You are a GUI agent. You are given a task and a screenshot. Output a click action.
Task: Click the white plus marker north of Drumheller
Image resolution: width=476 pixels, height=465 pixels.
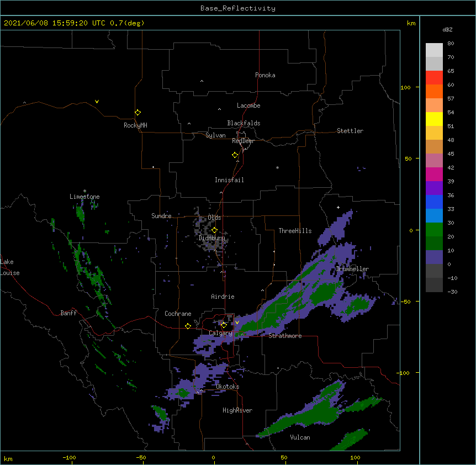(338, 207)
